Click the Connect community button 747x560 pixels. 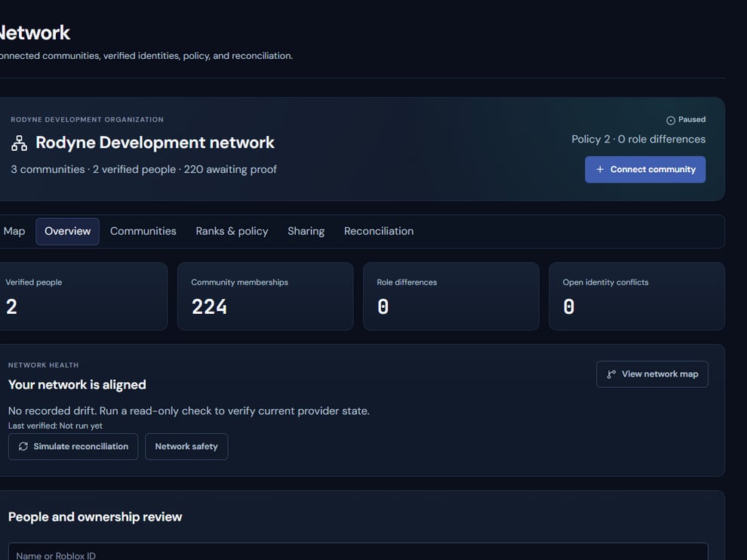645,169
